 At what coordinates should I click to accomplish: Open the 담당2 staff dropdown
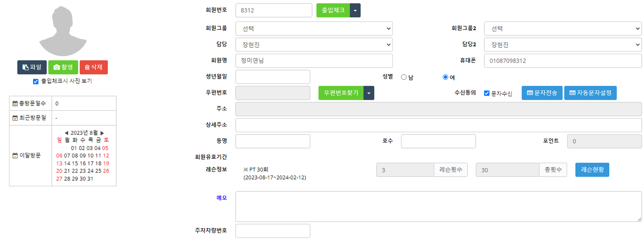[562, 45]
